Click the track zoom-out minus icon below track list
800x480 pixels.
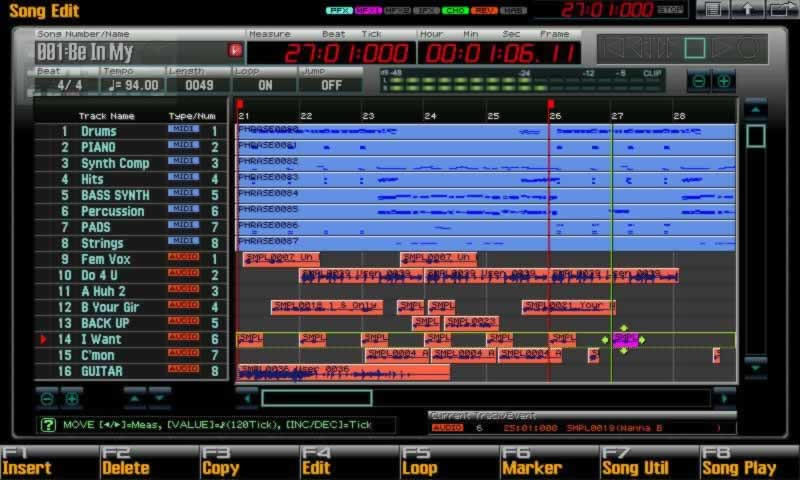click(x=47, y=398)
